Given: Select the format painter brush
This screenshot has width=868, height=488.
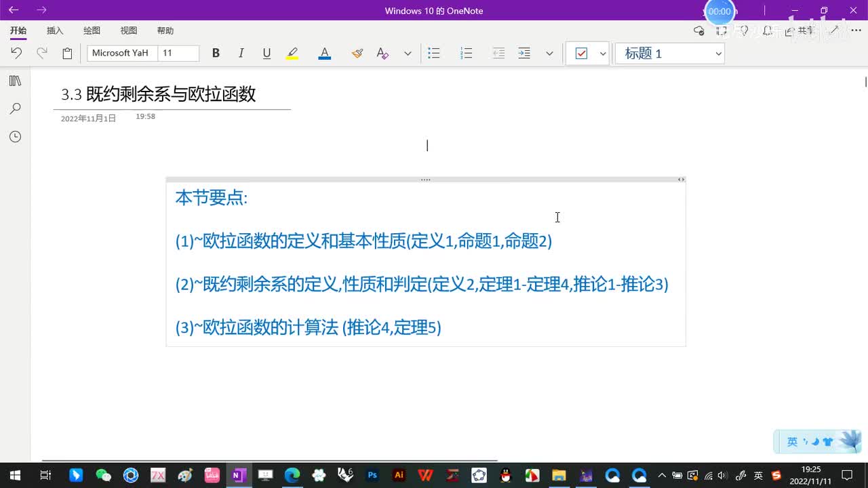Looking at the screenshot, I should (x=357, y=53).
